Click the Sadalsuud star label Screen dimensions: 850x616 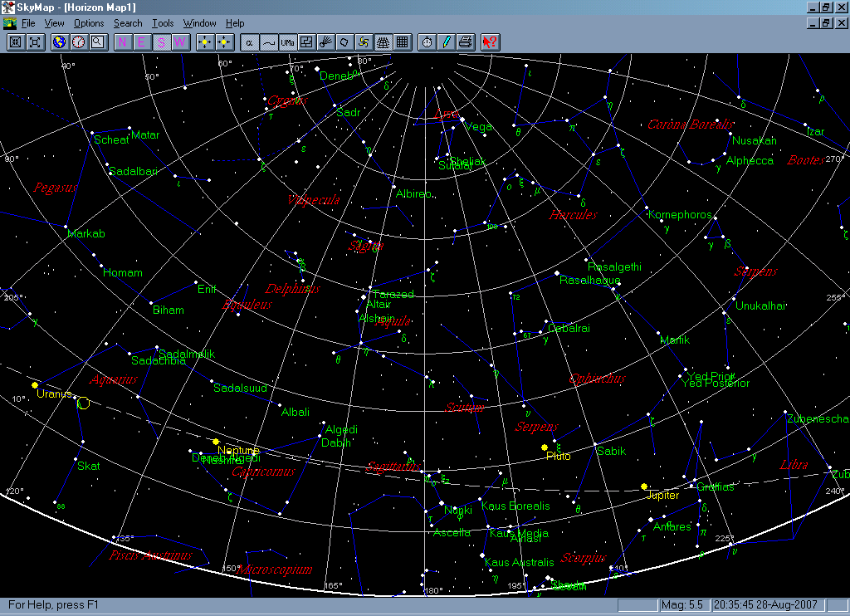[x=240, y=388]
